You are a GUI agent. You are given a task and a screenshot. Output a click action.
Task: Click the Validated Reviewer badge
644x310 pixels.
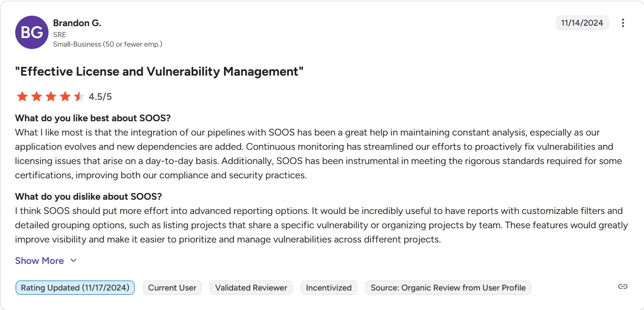pos(251,287)
